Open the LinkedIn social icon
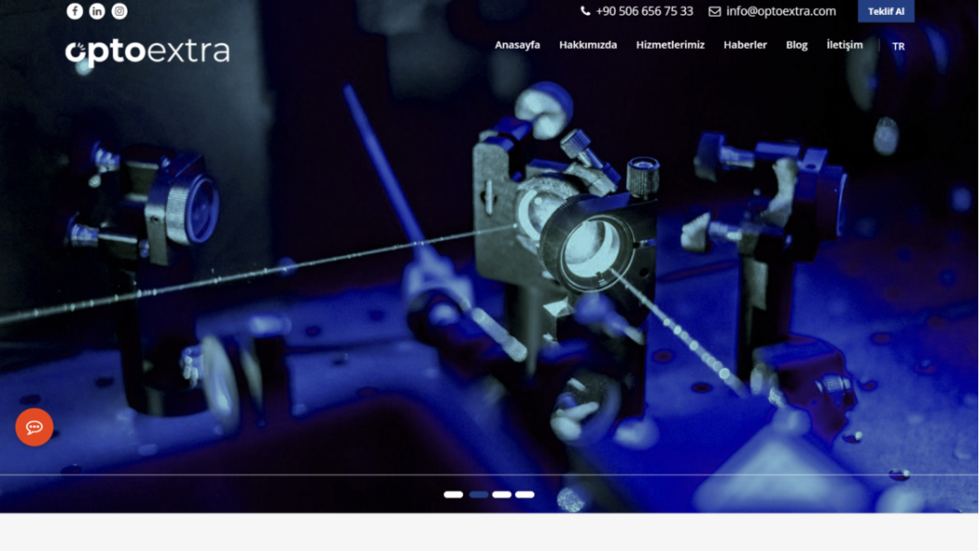This screenshot has width=980, height=551. 97,11
